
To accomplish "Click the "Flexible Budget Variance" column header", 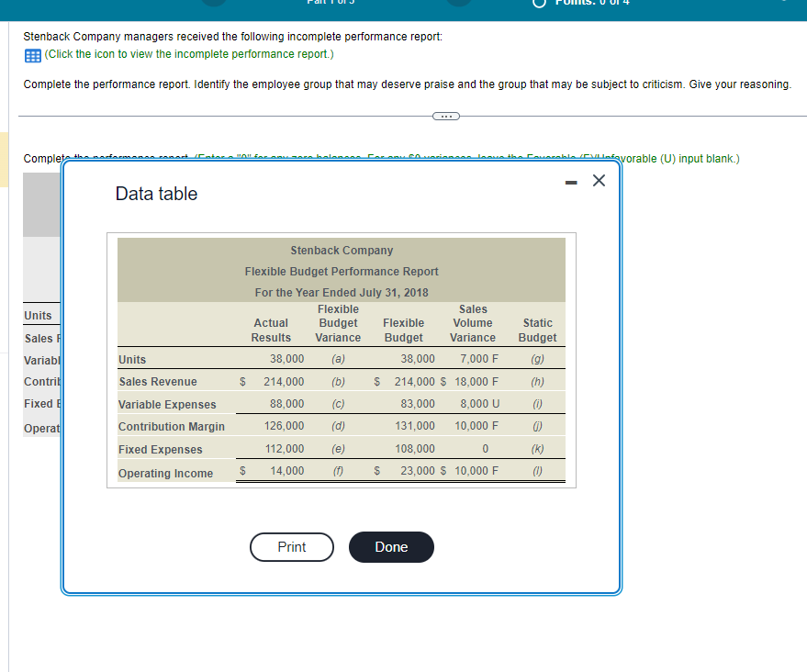I will coord(338,322).
